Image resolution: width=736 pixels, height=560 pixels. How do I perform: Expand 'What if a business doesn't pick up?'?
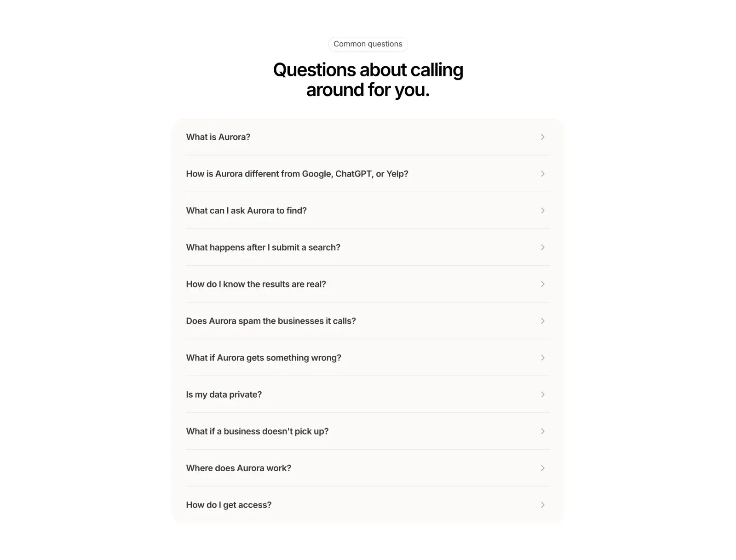[x=368, y=431]
